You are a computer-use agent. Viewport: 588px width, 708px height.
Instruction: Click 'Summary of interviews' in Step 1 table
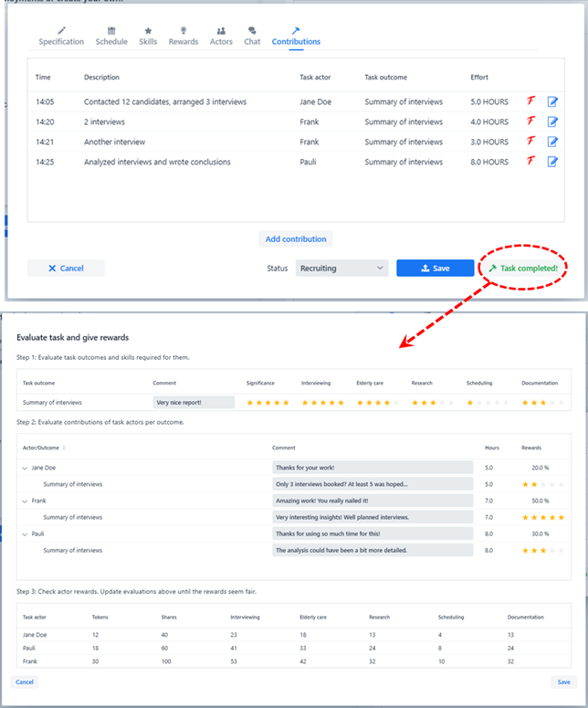[x=52, y=402]
